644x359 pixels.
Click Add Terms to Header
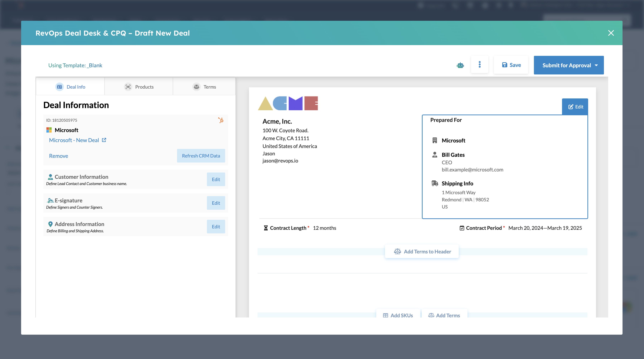tap(422, 251)
